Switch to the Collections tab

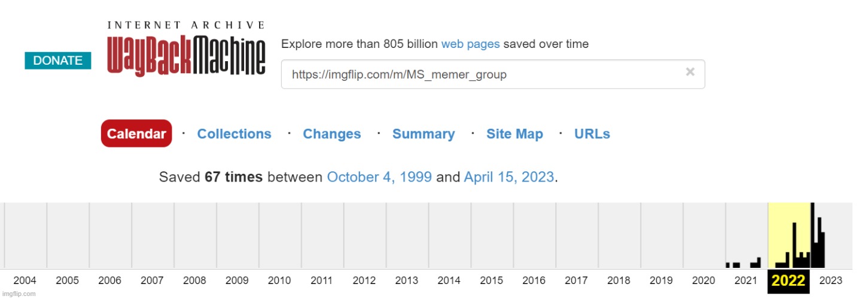pos(234,134)
